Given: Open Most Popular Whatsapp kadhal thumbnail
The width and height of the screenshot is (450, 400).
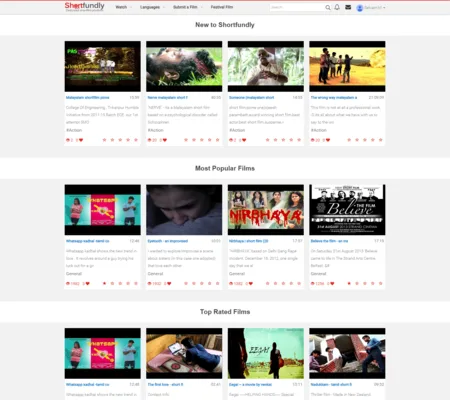Looking at the screenshot, I should coord(103,210).
